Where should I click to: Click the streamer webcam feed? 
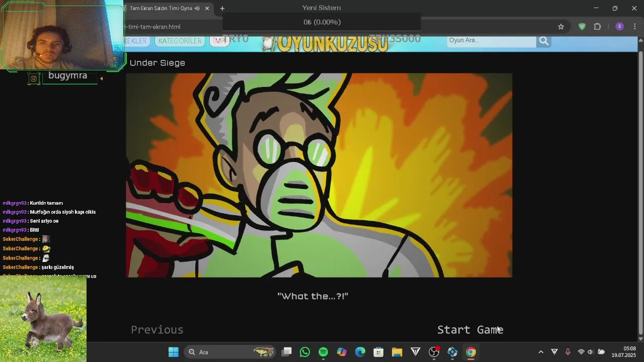[61, 36]
